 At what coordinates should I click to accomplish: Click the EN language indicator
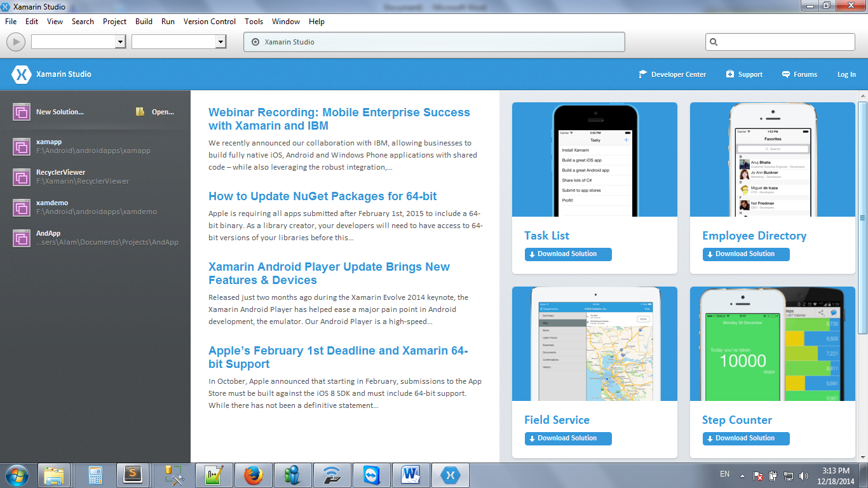[724, 475]
